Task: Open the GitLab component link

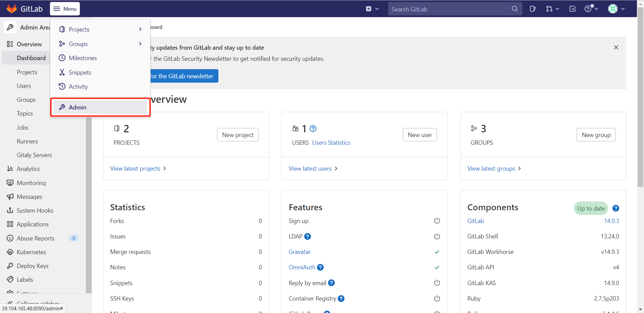Action: point(475,221)
